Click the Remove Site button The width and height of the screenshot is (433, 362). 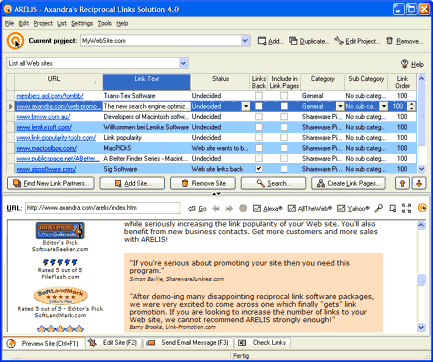(x=203, y=183)
